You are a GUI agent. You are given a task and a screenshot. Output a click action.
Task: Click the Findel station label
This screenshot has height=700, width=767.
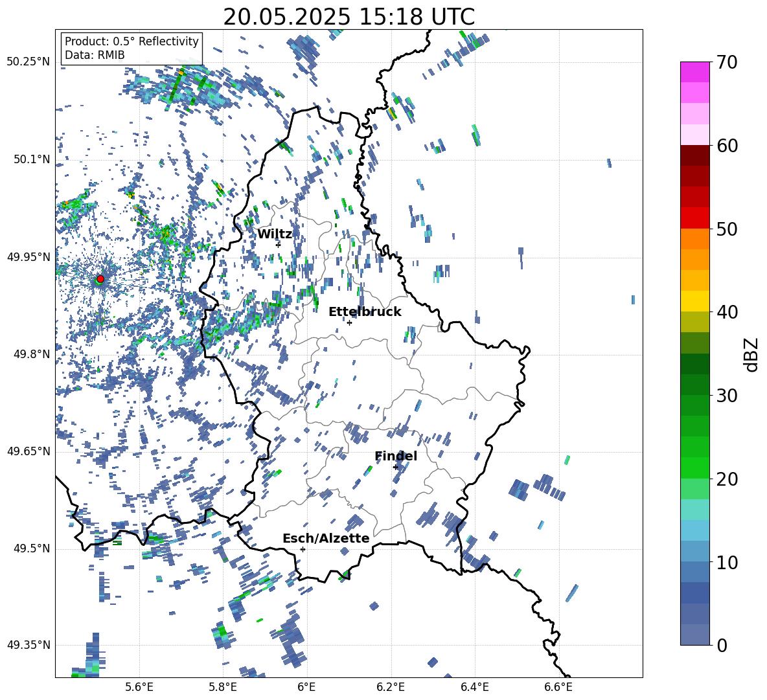coord(396,456)
